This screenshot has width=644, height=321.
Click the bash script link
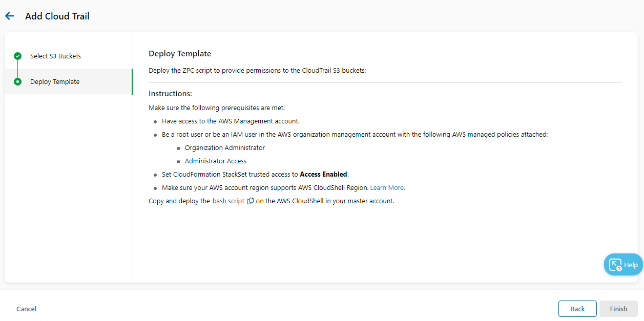click(228, 201)
